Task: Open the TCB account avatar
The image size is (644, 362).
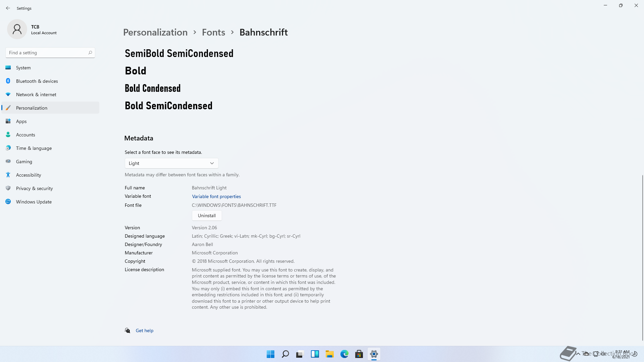Action: [17, 29]
